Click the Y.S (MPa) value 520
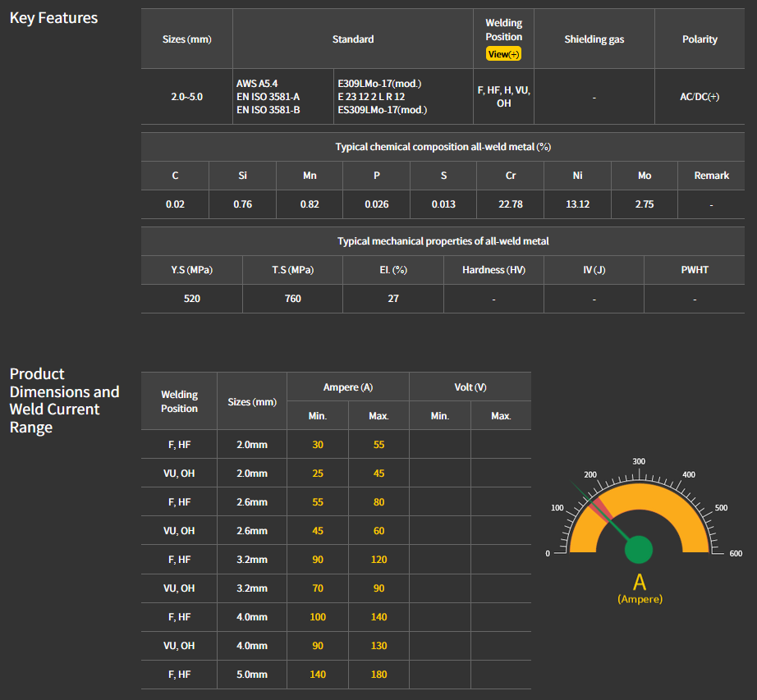The image size is (757, 700). coord(191,299)
